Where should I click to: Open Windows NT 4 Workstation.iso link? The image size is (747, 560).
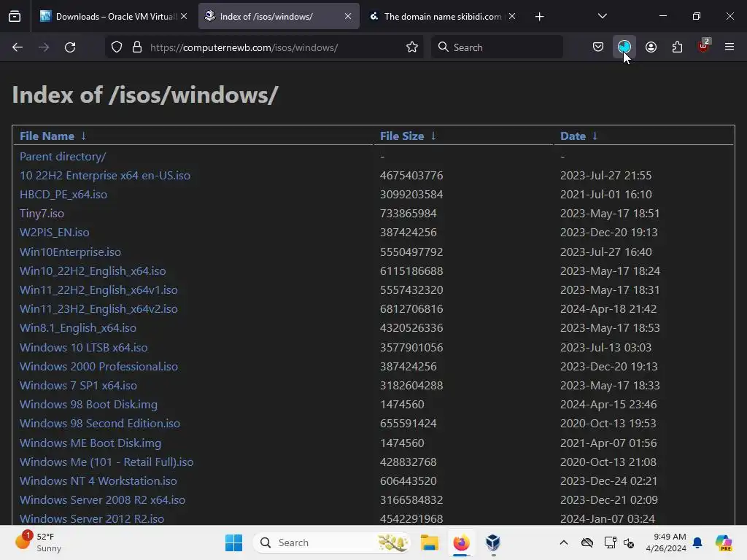click(98, 481)
